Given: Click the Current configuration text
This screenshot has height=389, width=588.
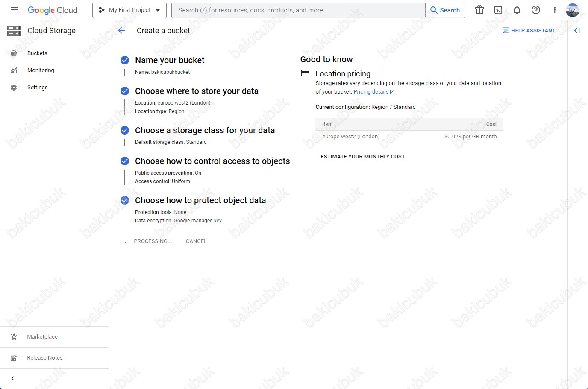Looking at the screenshot, I should click(x=365, y=107).
